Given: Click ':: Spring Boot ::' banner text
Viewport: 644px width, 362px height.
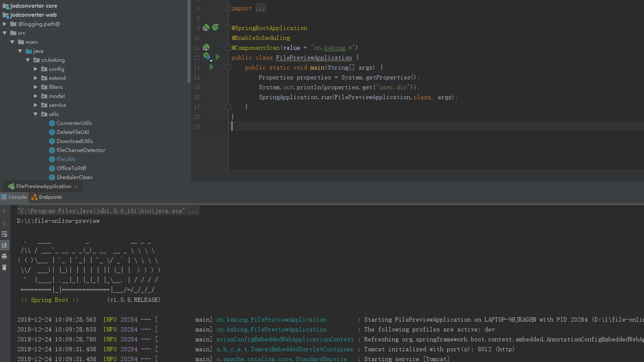Looking at the screenshot, I should pyautogui.click(x=50, y=300).
